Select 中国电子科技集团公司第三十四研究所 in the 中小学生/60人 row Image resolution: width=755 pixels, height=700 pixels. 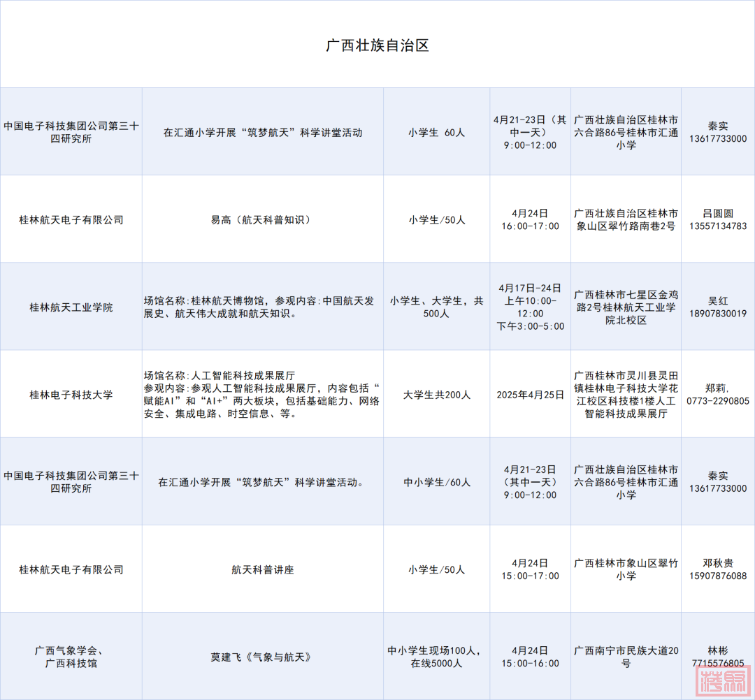[x=71, y=482]
